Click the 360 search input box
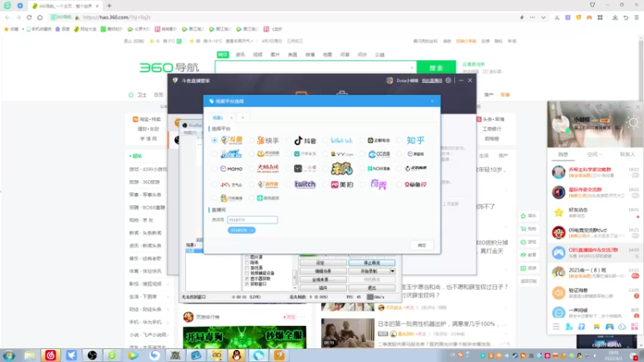Screen dimensions: 644x362 pos(316,68)
